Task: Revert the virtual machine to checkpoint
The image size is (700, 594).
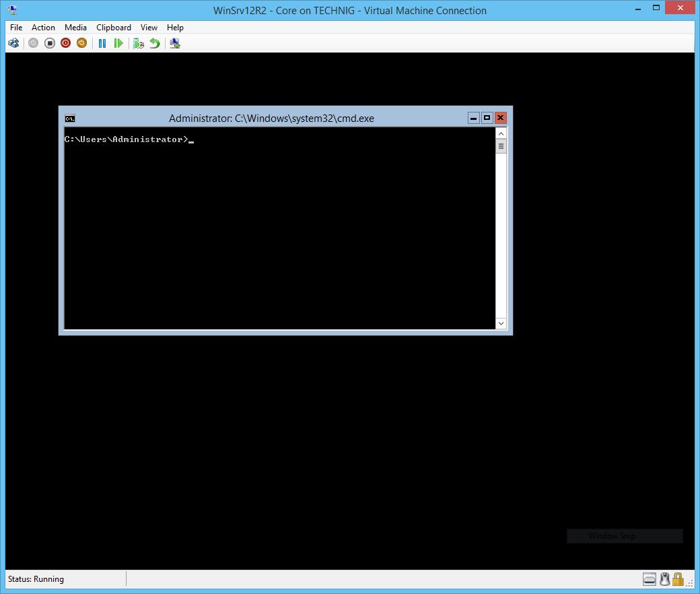Action: pyautogui.click(x=154, y=42)
